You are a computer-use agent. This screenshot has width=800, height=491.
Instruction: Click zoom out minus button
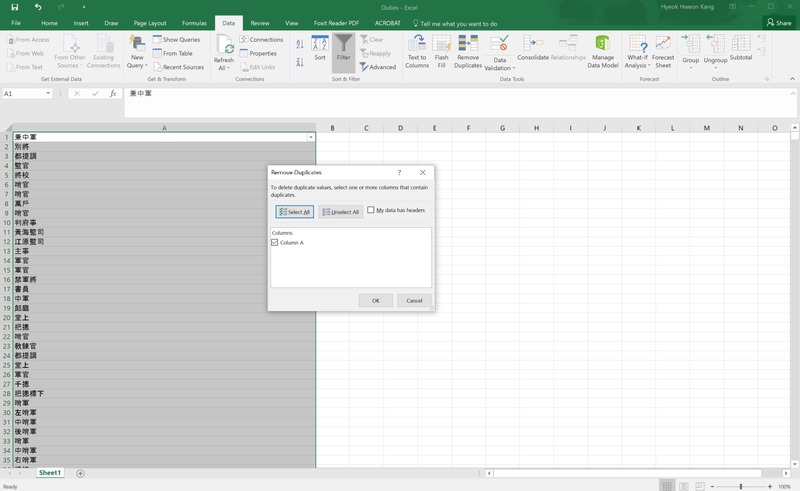(x=712, y=486)
